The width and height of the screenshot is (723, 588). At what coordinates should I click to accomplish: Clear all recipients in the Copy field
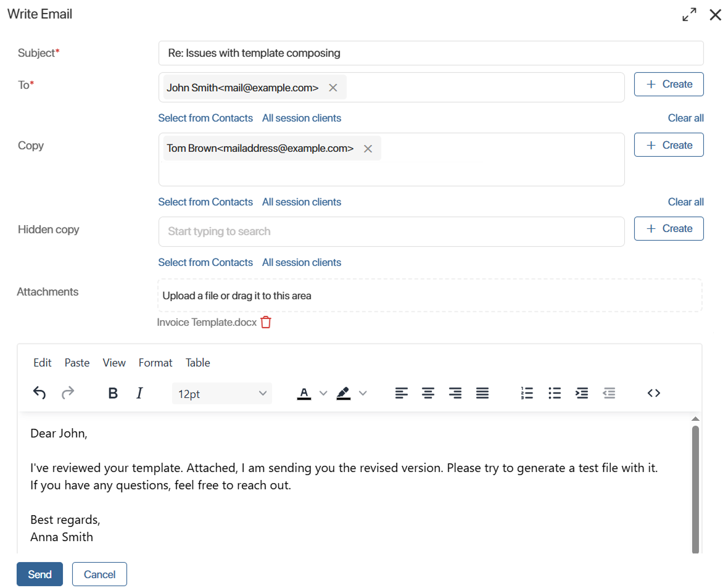[x=685, y=202]
